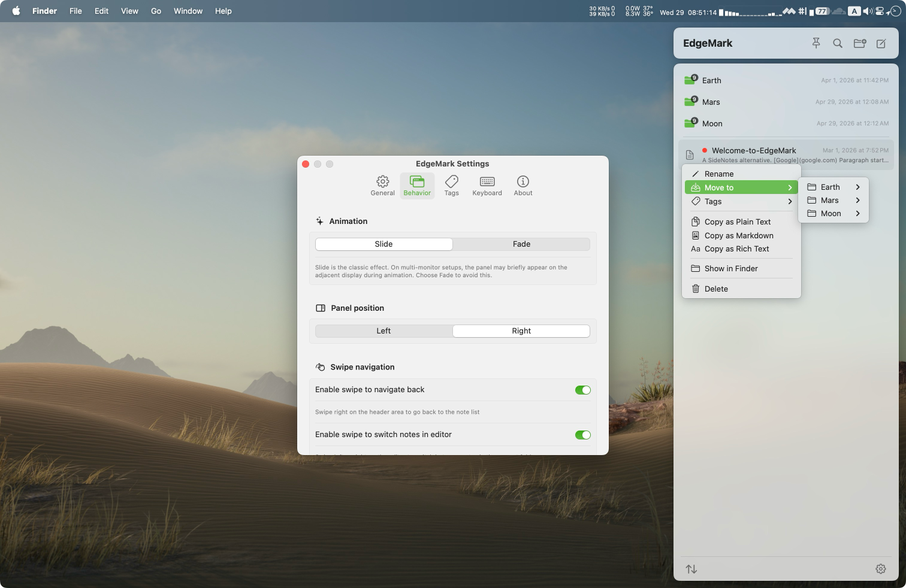This screenshot has height=588, width=906.
Task: Open the Earth folder icon in note list
Action: pos(690,80)
